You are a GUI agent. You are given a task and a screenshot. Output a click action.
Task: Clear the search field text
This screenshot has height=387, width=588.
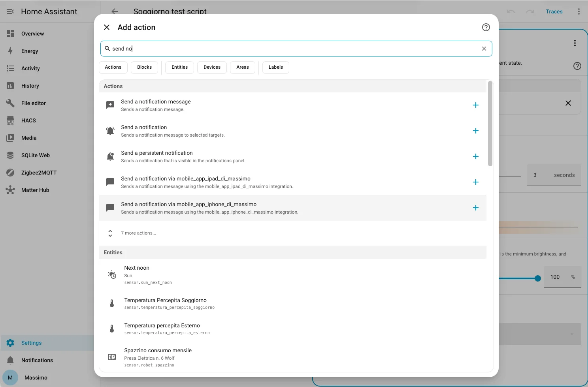484,49
